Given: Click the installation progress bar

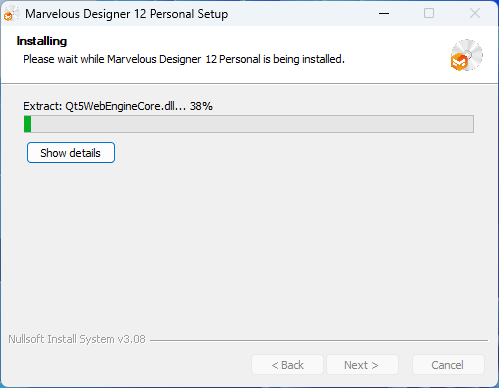Looking at the screenshot, I should tap(249, 124).
